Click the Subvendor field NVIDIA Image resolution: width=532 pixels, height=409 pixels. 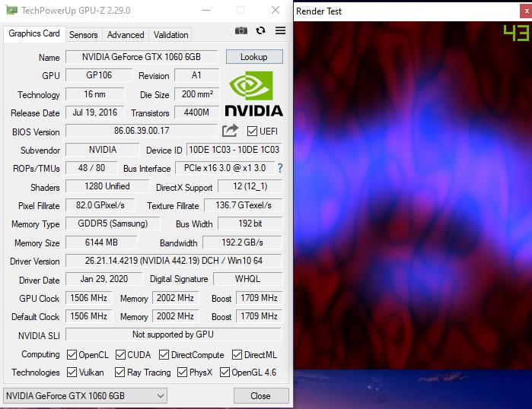[x=103, y=150]
